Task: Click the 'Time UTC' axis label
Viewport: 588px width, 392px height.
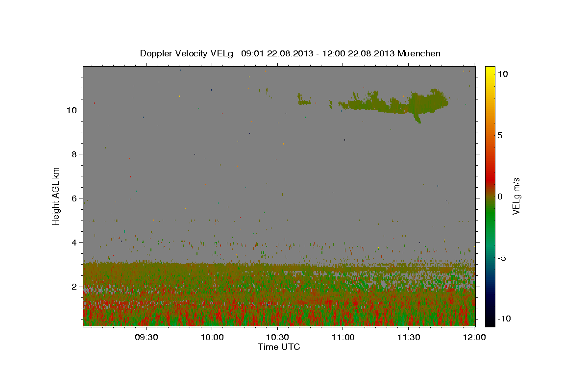Action: (279, 347)
